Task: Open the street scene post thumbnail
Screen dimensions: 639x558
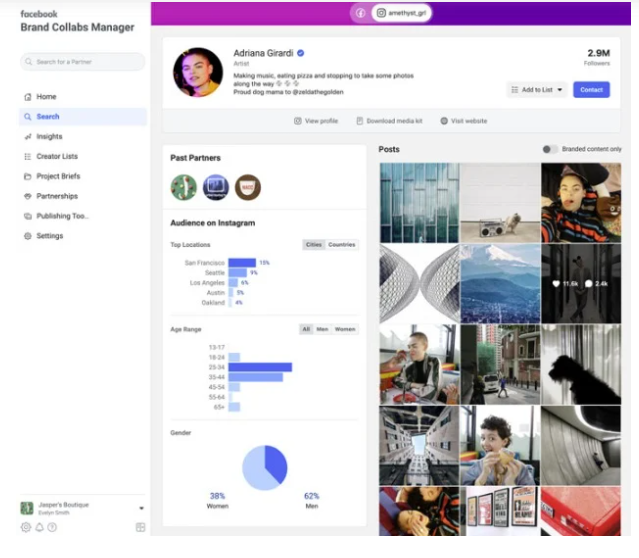Action: click(500, 364)
